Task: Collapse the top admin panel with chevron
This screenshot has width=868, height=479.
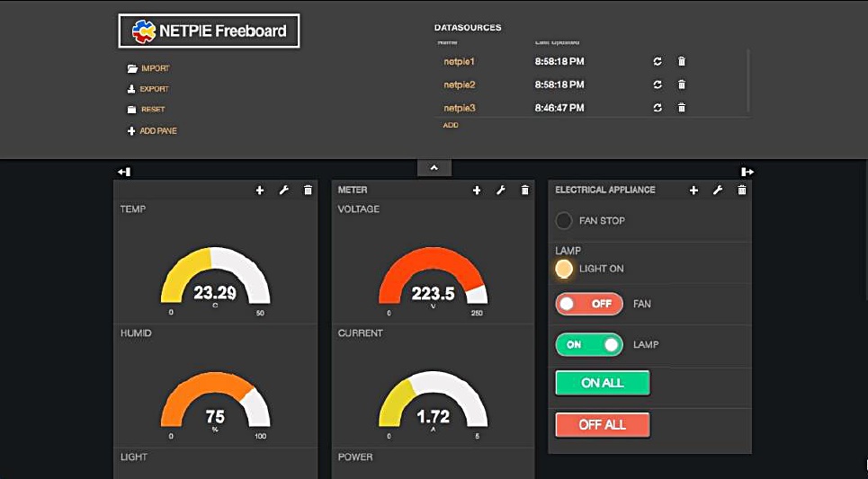Action: 434,168
